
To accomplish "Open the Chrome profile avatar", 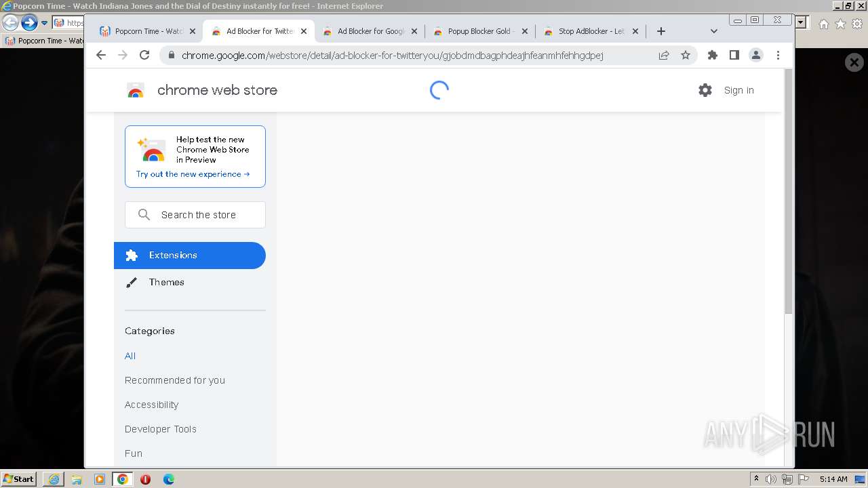I will click(756, 56).
